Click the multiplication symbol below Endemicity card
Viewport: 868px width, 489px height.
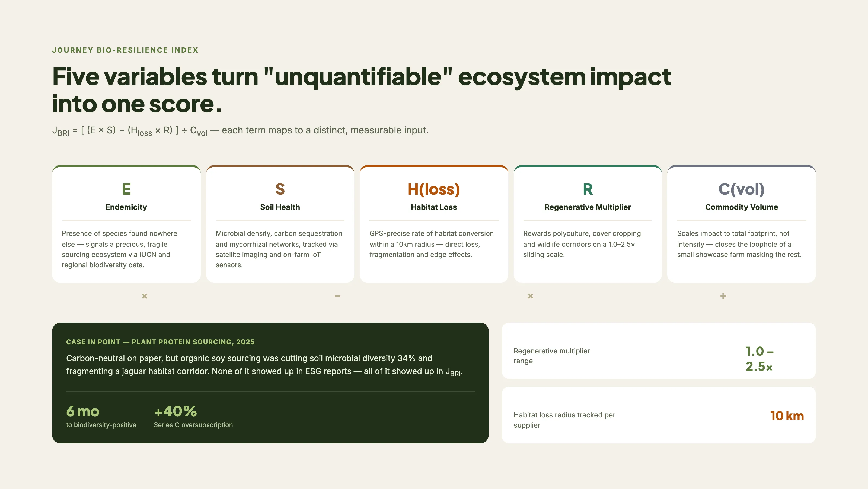coord(145,296)
